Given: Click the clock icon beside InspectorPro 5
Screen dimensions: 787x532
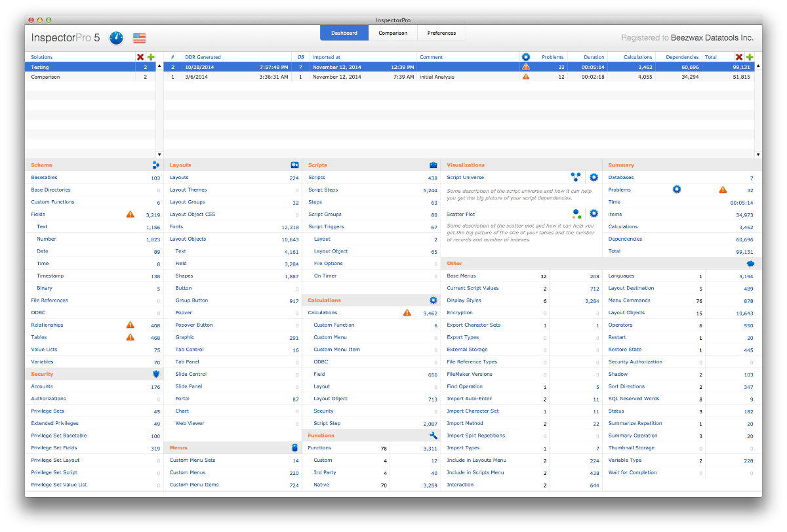Looking at the screenshot, I should 116,38.
